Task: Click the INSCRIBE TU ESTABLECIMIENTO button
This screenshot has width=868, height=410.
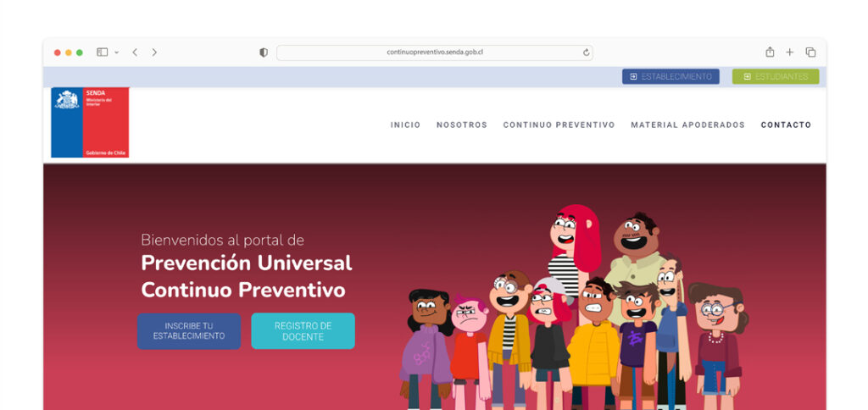Action: tap(189, 331)
